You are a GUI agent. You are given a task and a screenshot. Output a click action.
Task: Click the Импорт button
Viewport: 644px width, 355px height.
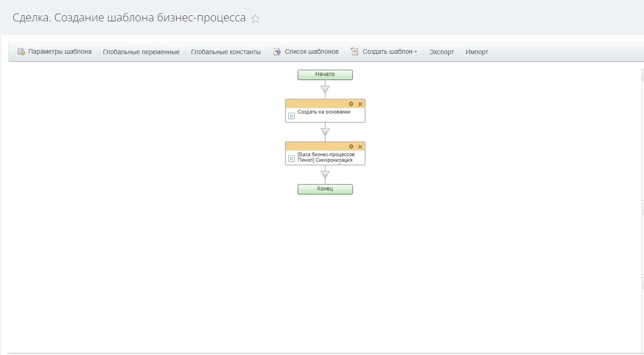click(477, 52)
